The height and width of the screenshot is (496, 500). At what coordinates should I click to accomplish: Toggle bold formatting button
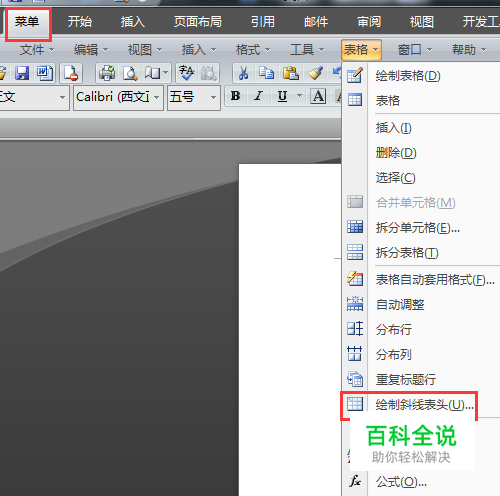coord(236,96)
